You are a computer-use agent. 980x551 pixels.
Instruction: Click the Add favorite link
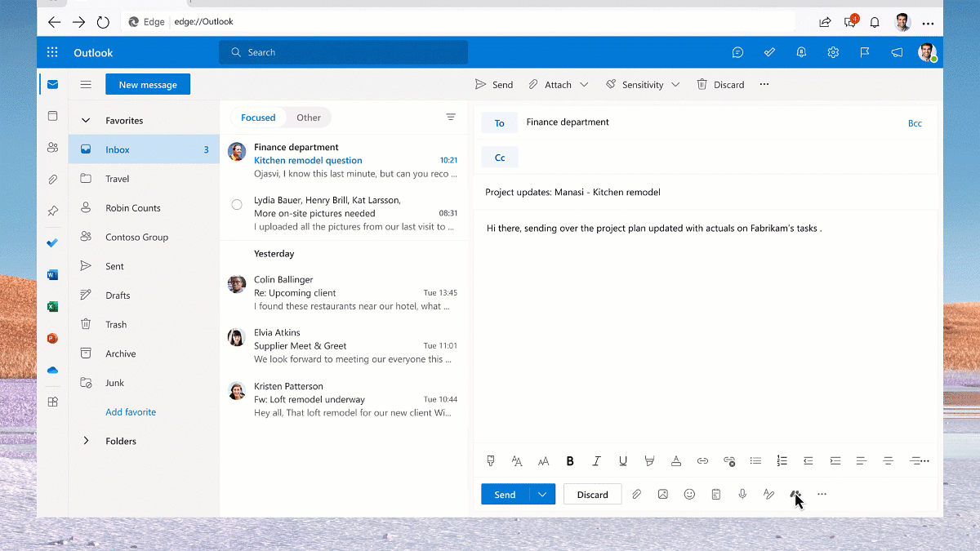point(131,412)
